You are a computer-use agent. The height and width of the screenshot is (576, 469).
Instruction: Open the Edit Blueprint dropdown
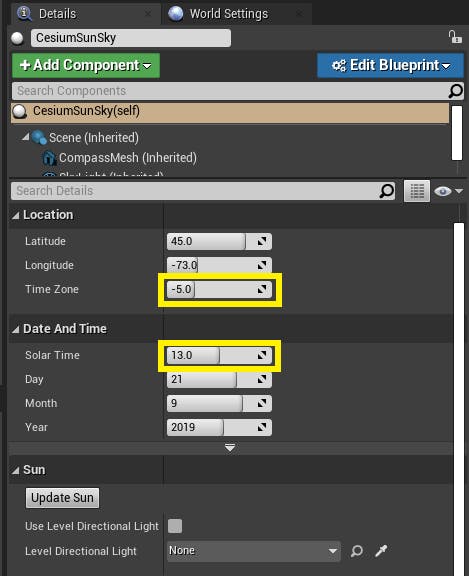pos(390,65)
